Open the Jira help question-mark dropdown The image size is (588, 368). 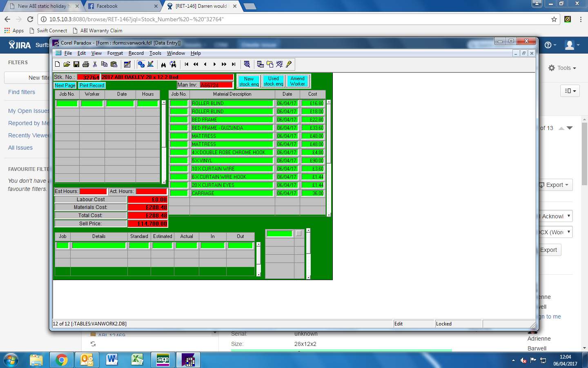(x=550, y=45)
